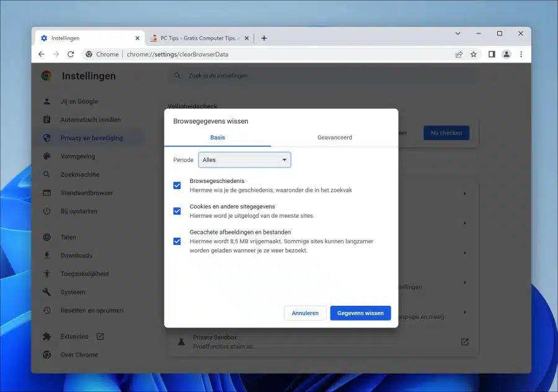The image size is (558, 392).
Task: Bookmark this page with the star icon
Action: [x=474, y=54]
